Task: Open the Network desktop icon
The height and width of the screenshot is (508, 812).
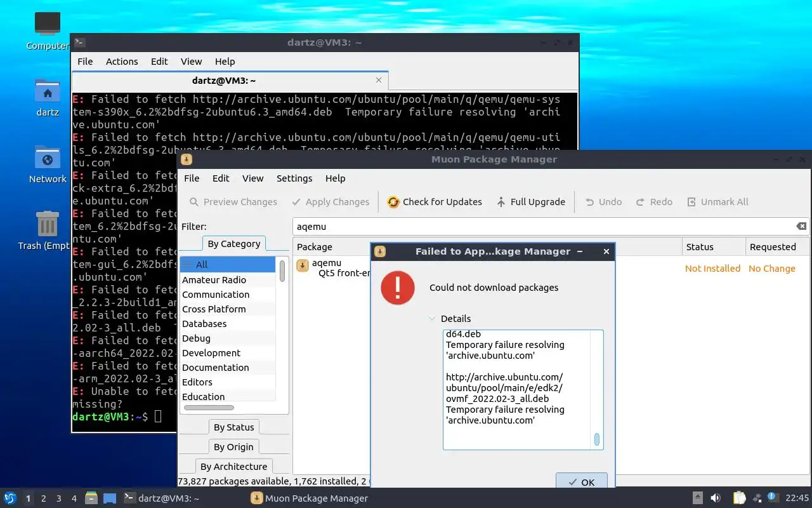Action: pos(48,164)
